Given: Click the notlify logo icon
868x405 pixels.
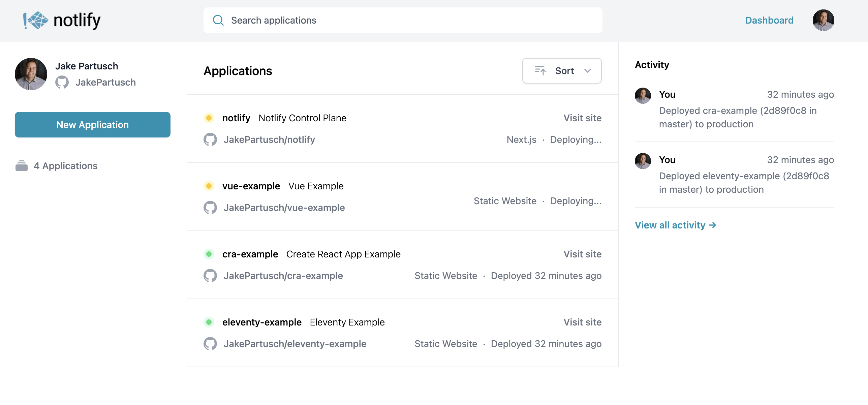Looking at the screenshot, I should click(36, 20).
